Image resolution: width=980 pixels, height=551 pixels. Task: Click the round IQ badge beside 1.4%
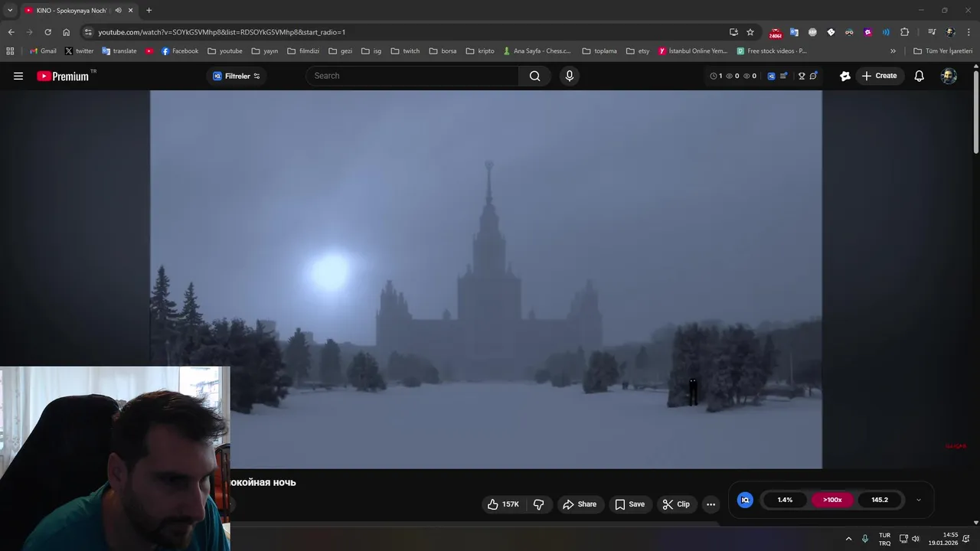745,500
